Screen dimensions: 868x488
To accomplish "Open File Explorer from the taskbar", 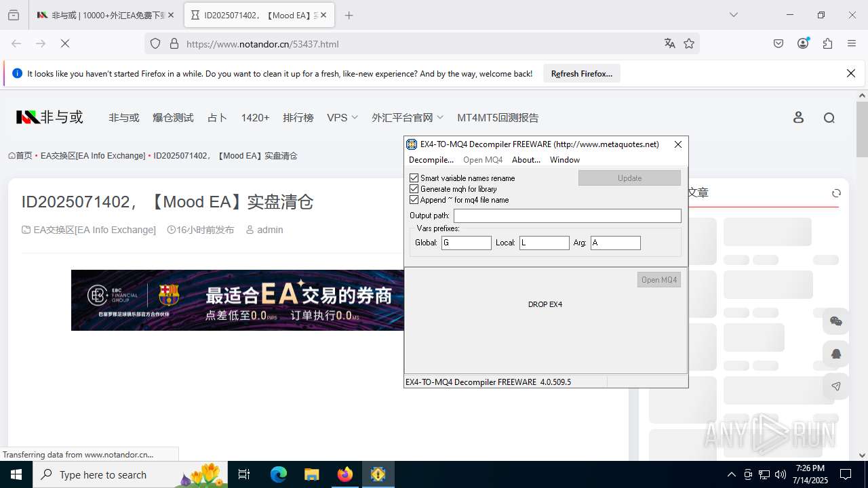I will tap(311, 474).
